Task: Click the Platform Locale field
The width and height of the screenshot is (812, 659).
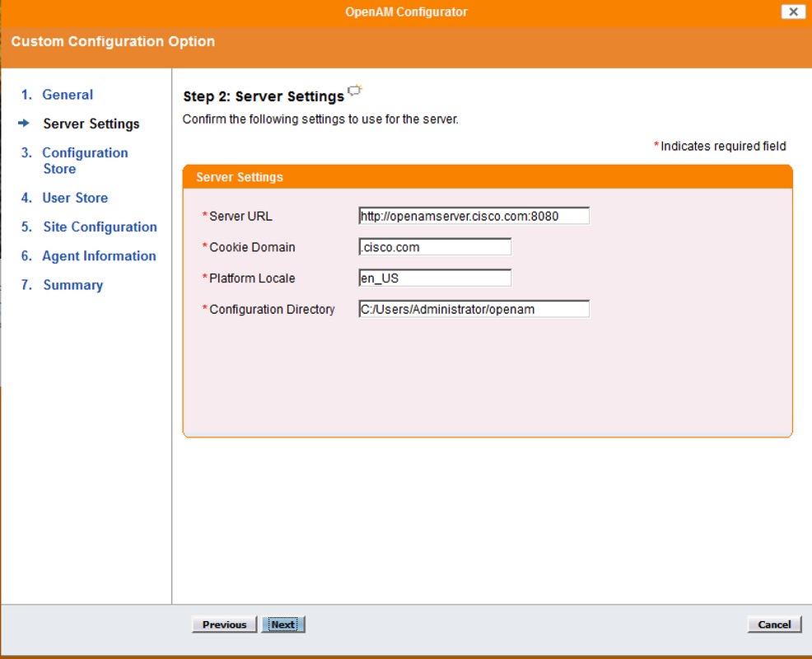Action: (434, 278)
